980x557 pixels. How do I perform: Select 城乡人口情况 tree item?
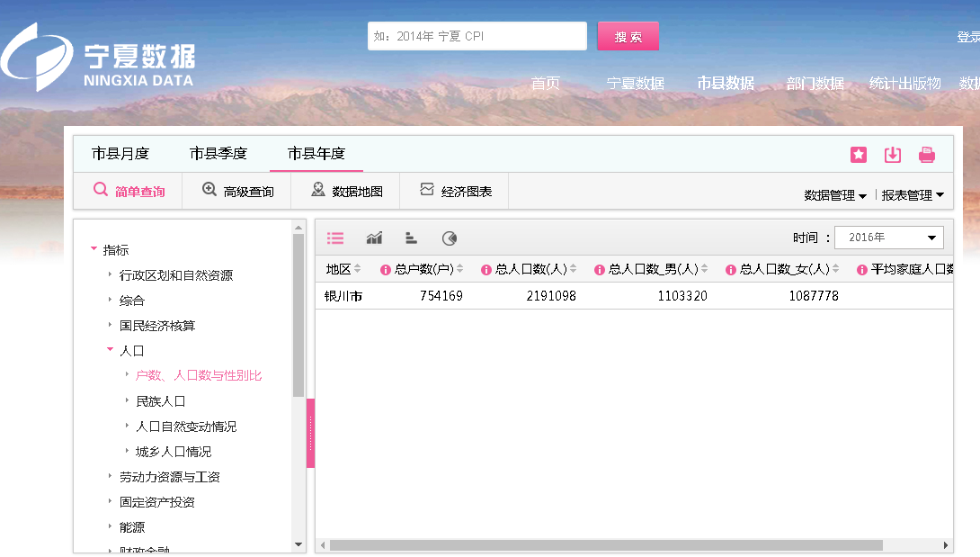pos(174,451)
